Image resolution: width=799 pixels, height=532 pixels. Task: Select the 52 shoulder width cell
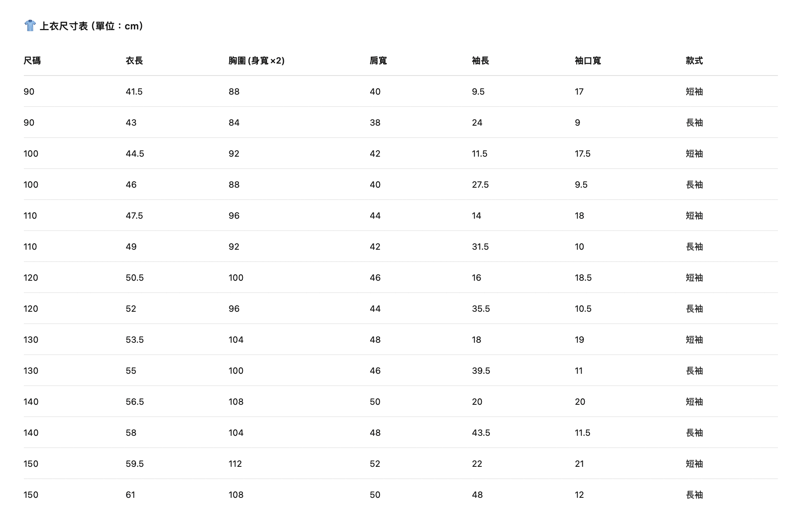(375, 464)
